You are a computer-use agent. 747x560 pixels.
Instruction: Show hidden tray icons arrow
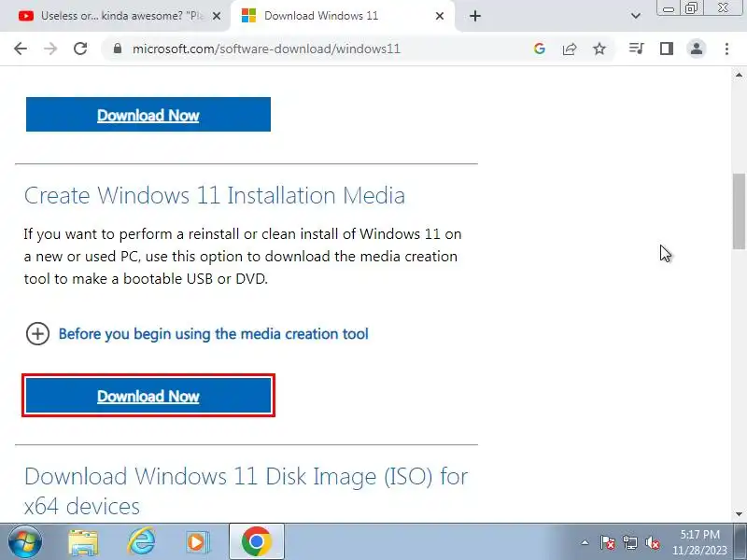[585, 542]
